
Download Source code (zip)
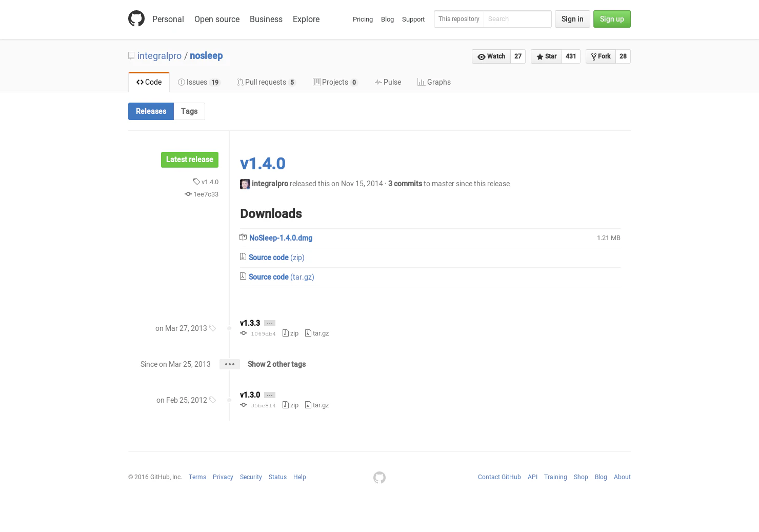276,258
